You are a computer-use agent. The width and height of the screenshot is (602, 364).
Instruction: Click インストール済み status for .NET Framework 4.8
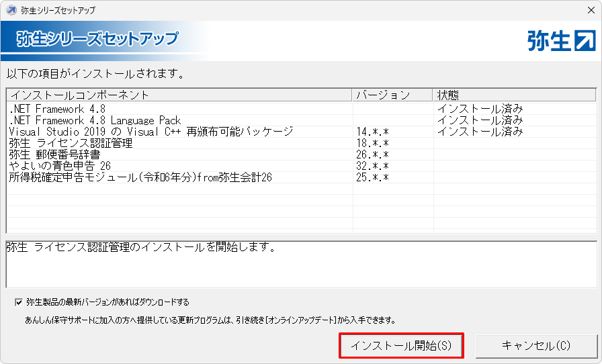click(480, 109)
